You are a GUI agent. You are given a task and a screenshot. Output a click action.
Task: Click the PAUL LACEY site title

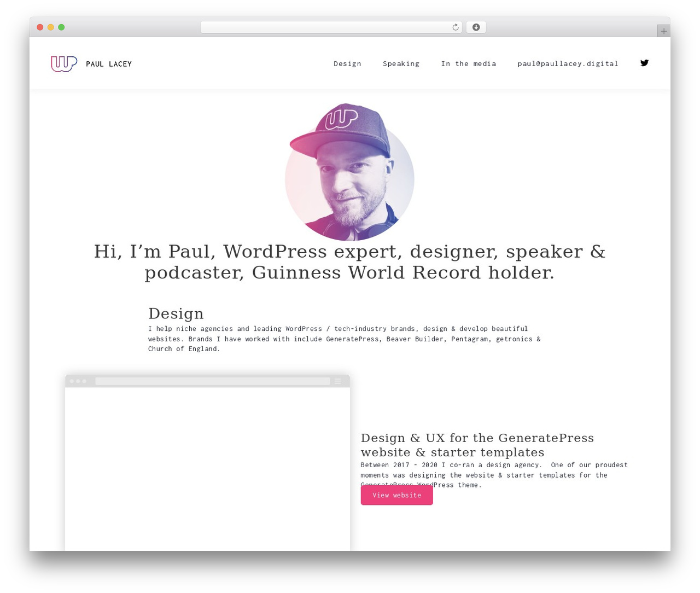click(109, 64)
